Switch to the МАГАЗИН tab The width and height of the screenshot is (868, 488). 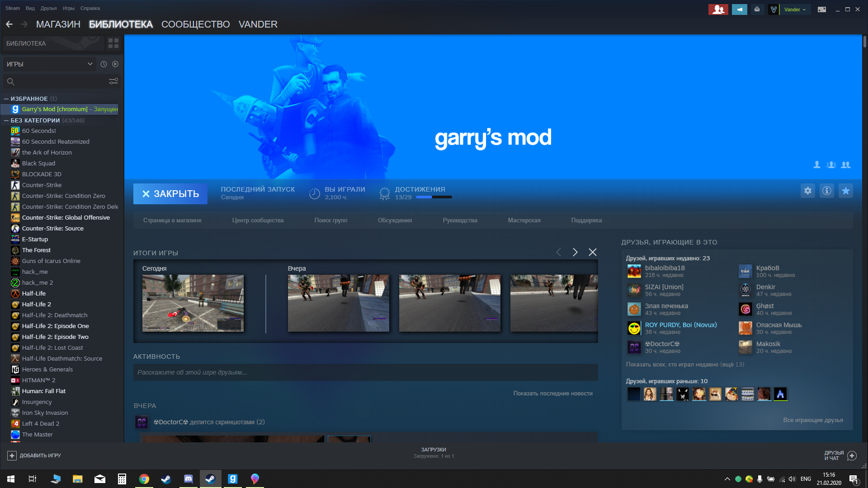[x=58, y=24]
